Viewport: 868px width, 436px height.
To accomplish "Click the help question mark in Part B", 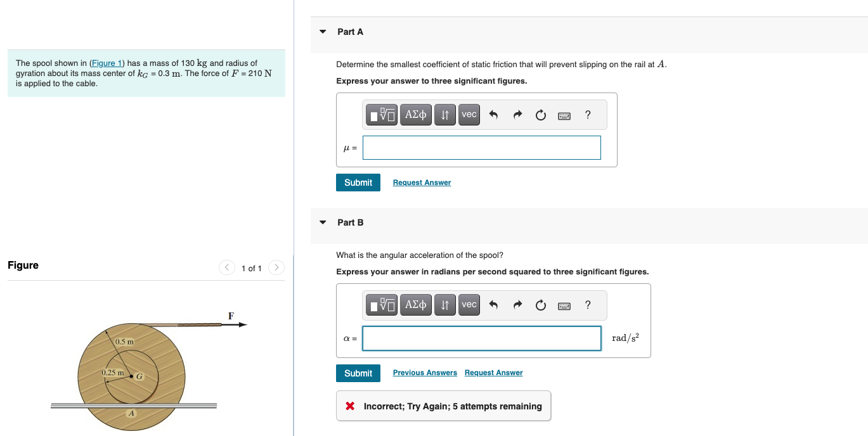I will point(588,305).
